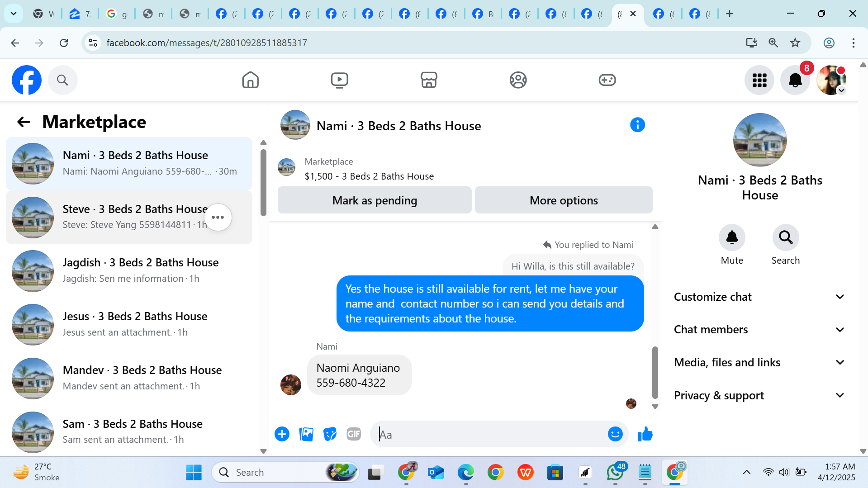Open the Chrome three-dot menu
The height and width of the screenshot is (488, 868).
[853, 43]
